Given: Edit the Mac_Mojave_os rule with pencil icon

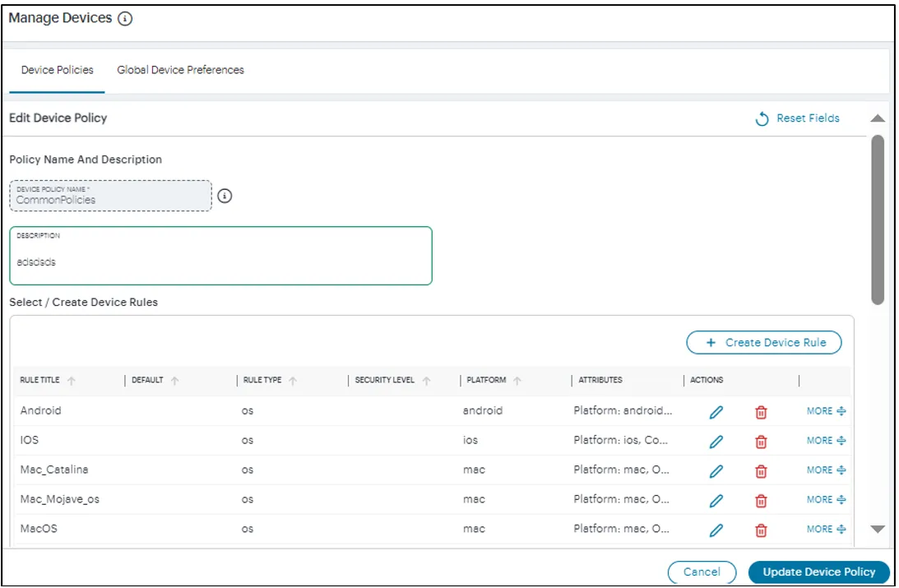Looking at the screenshot, I should coord(716,500).
